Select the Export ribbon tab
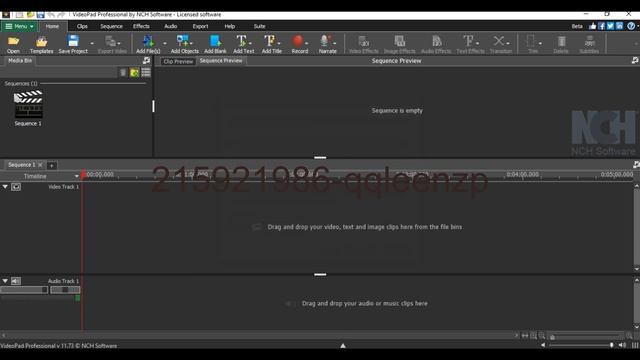Screen dimensions: 640x360 pos(200,26)
